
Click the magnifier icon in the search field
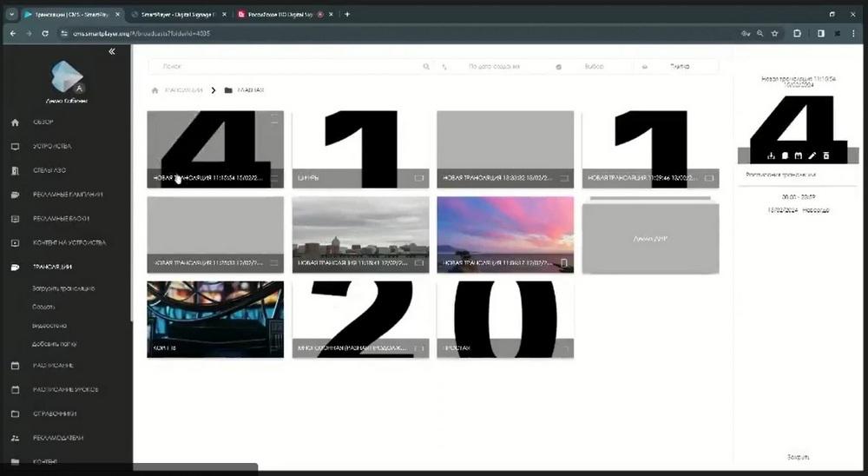click(426, 67)
